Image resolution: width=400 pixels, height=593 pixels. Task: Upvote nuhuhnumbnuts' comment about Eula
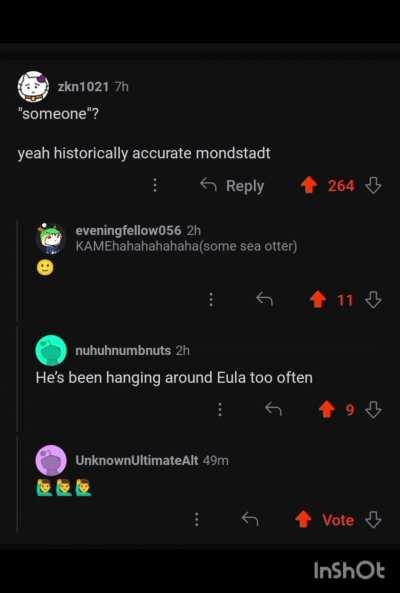[x=327, y=410]
